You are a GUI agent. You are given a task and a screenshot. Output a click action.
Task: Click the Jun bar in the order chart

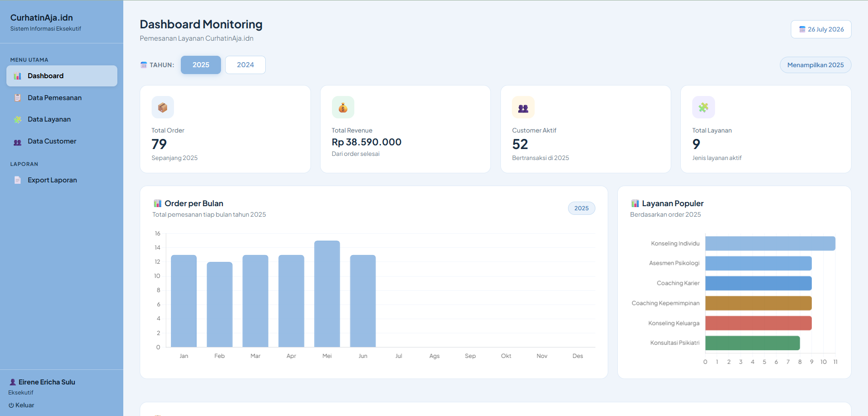(x=363, y=301)
